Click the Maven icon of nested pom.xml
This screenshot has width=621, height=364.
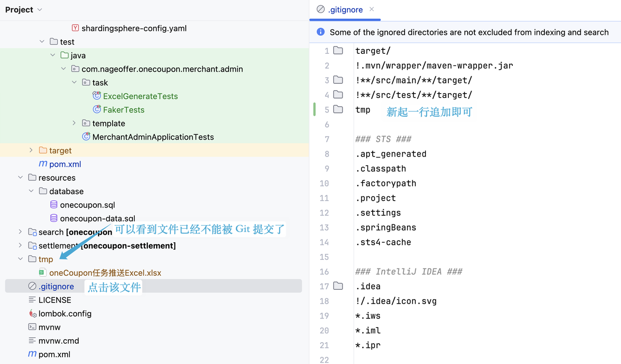(43, 164)
